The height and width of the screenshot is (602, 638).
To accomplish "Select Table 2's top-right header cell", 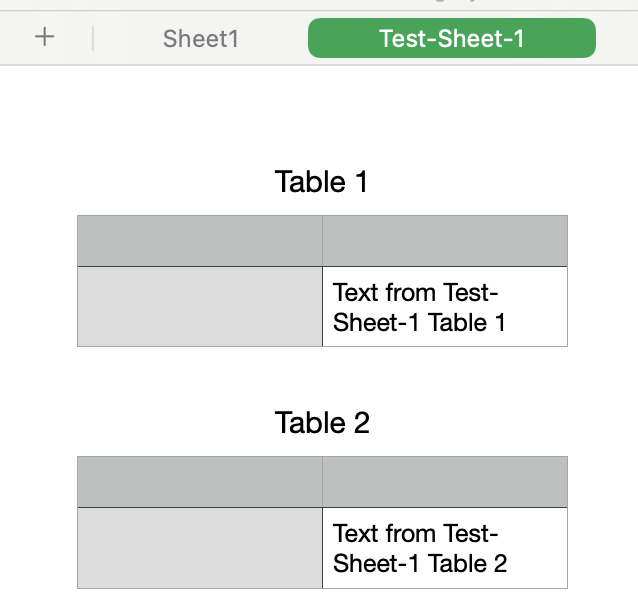I will coord(445,482).
